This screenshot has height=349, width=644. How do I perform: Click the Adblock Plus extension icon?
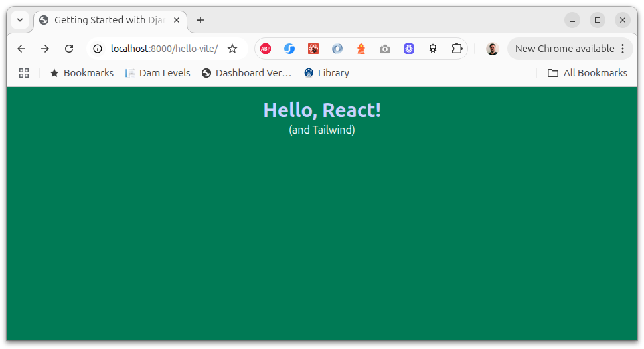pos(266,49)
